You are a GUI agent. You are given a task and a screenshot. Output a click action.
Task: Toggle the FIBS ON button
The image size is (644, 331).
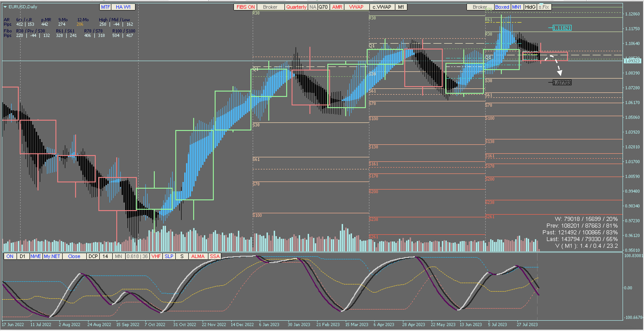click(x=245, y=7)
